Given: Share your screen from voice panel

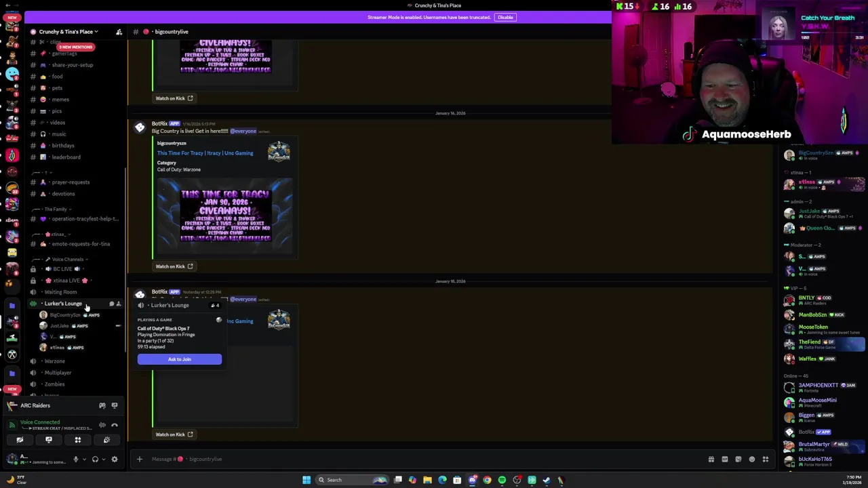Looking at the screenshot, I should tap(49, 440).
